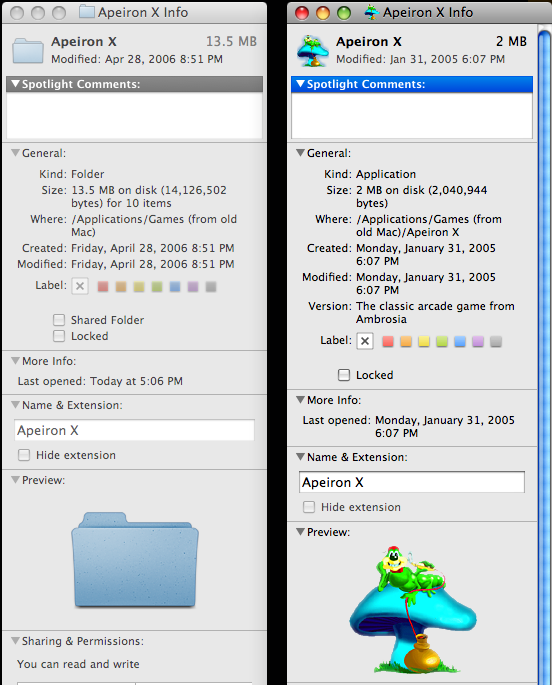Click the blue scrollbar of application Info window
Screen dimensions: 552x685
coord(545,358)
